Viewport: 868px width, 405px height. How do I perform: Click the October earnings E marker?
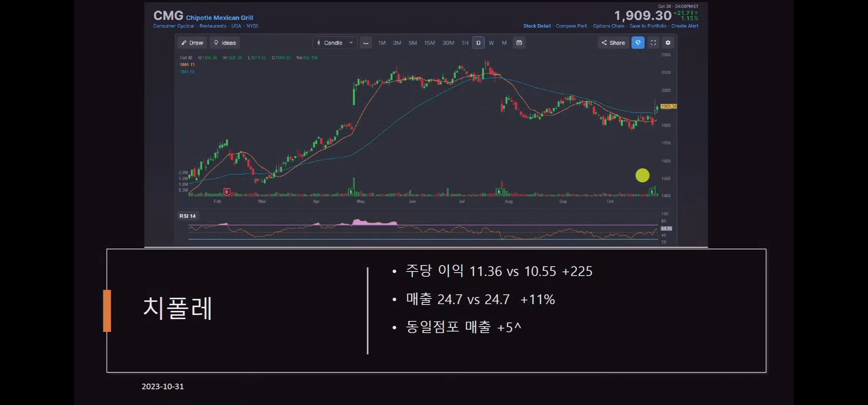click(x=652, y=192)
